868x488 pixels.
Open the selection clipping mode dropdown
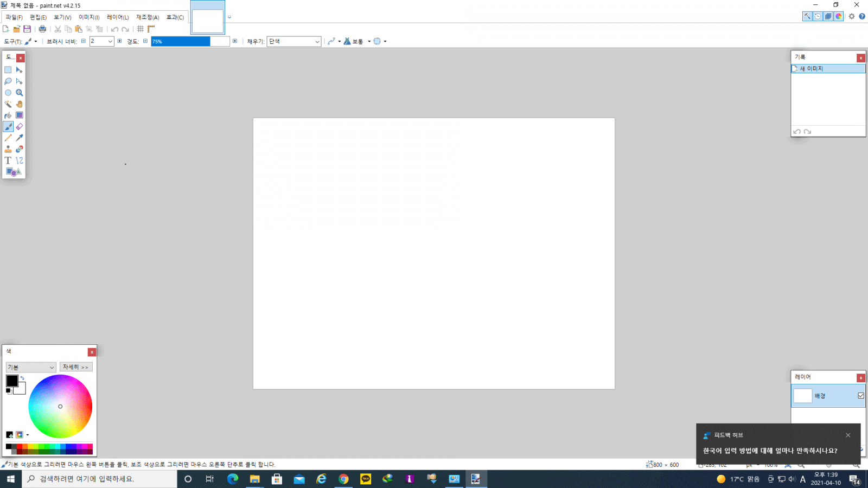tap(380, 41)
